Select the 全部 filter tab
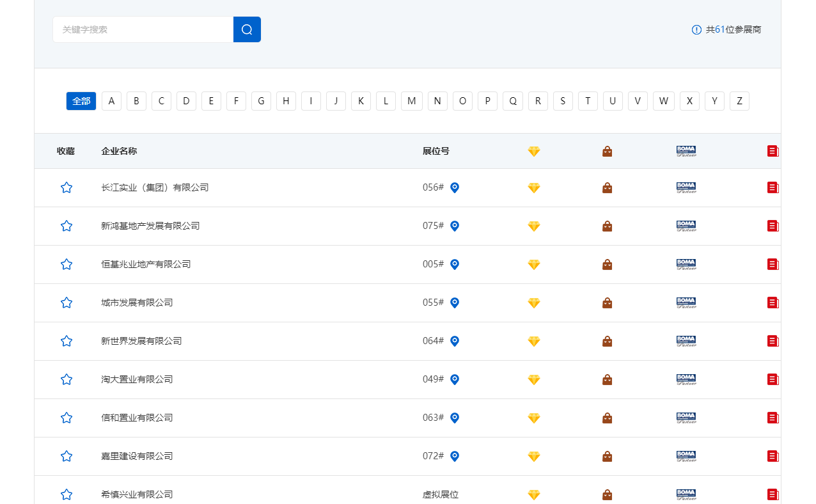The height and width of the screenshot is (504, 816). (x=81, y=101)
